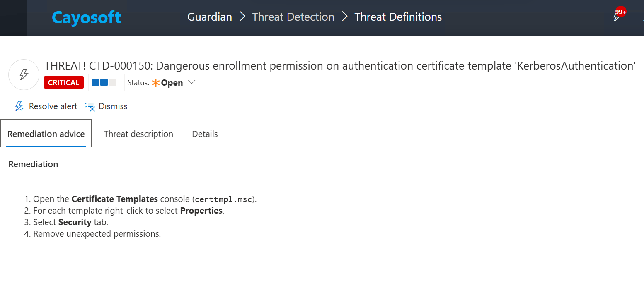
Task: Expand the Status dropdown chevron
Action: (191, 82)
